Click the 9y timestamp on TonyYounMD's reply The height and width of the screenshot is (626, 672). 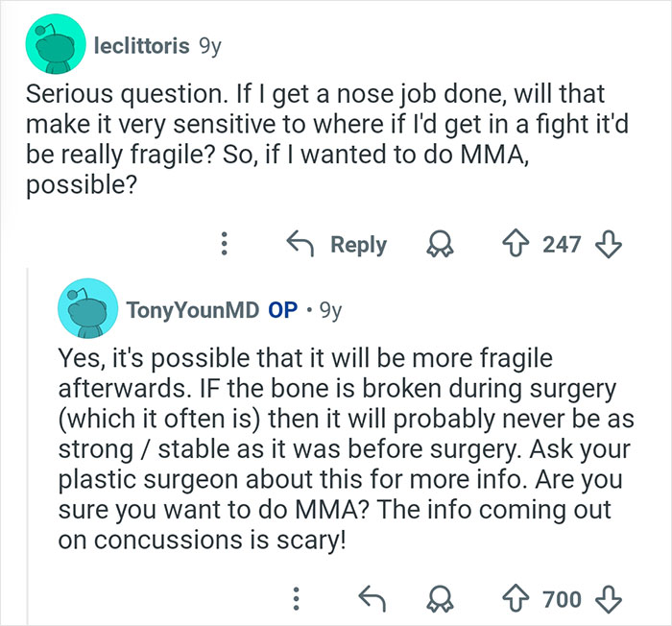(x=329, y=310)
